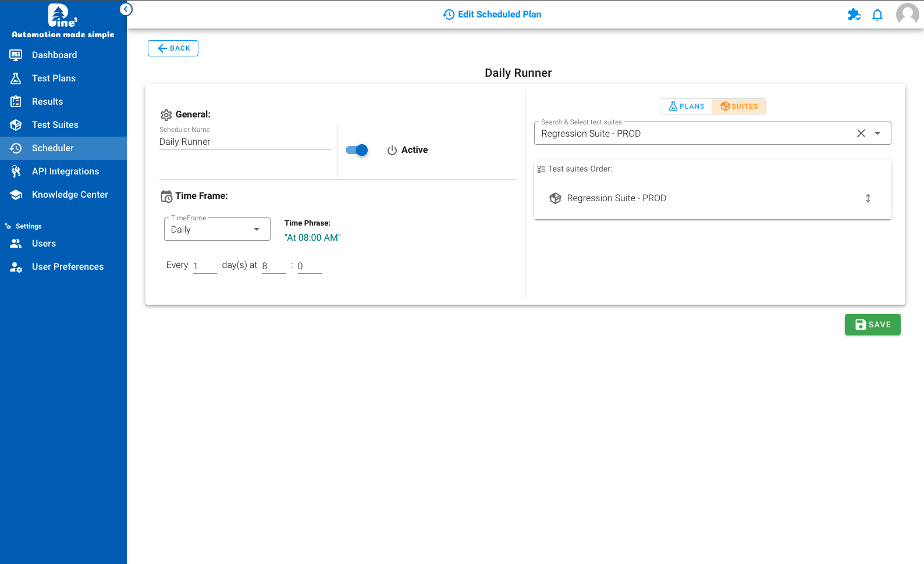The image size is (924, 564).
Task: Click the General gear icon
Action: click(166, 115)
